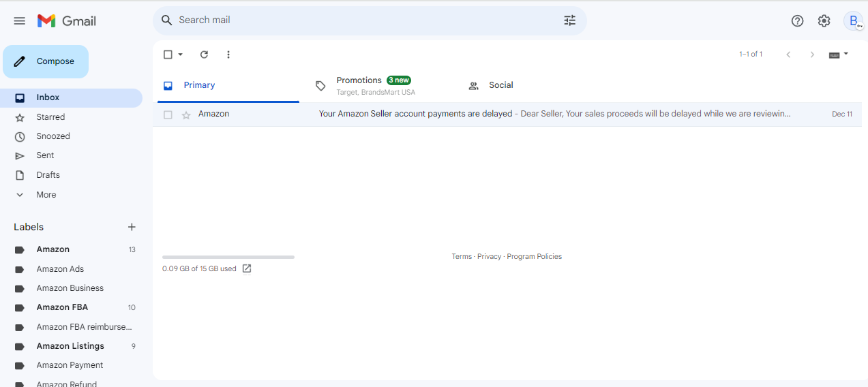
Task: Click the Labels heading
Action: tap(29, 227)
